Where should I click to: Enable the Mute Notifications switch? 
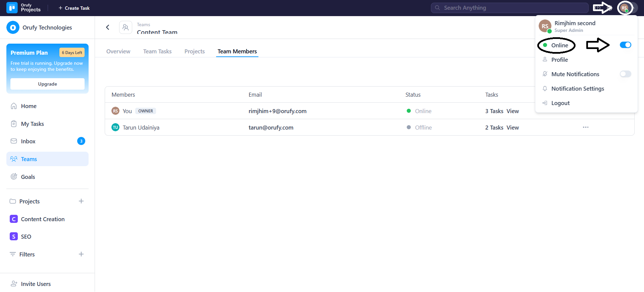pos(625,74)
